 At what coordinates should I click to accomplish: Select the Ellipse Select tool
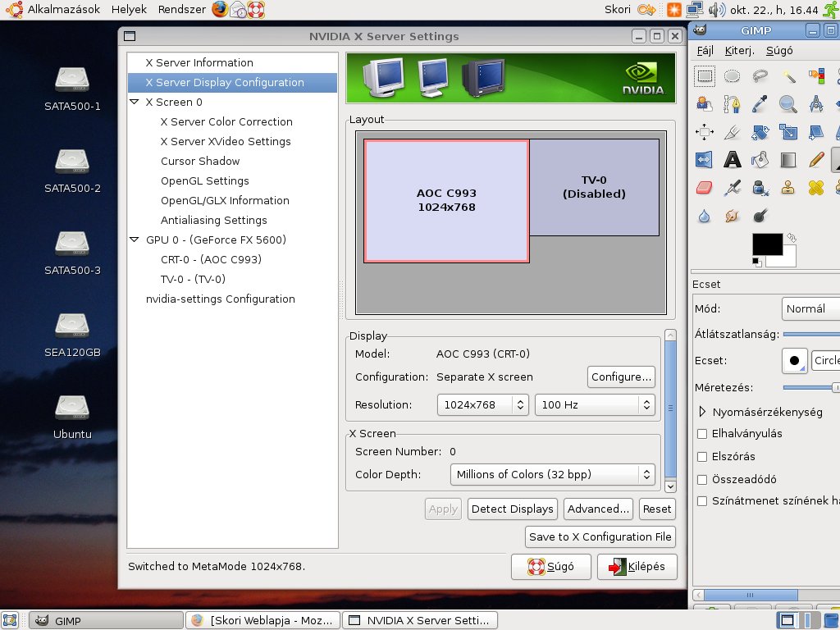733,76
